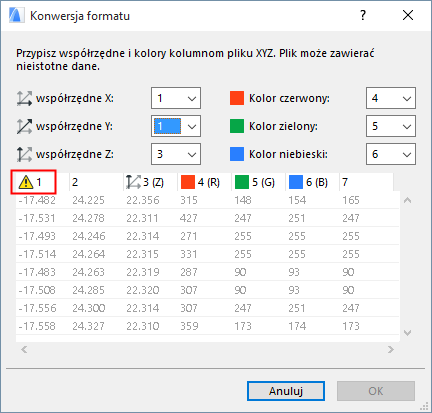This screenshot has width=432, height=413.
Task: Click the cell value 24.327
Action: [88, 326]
